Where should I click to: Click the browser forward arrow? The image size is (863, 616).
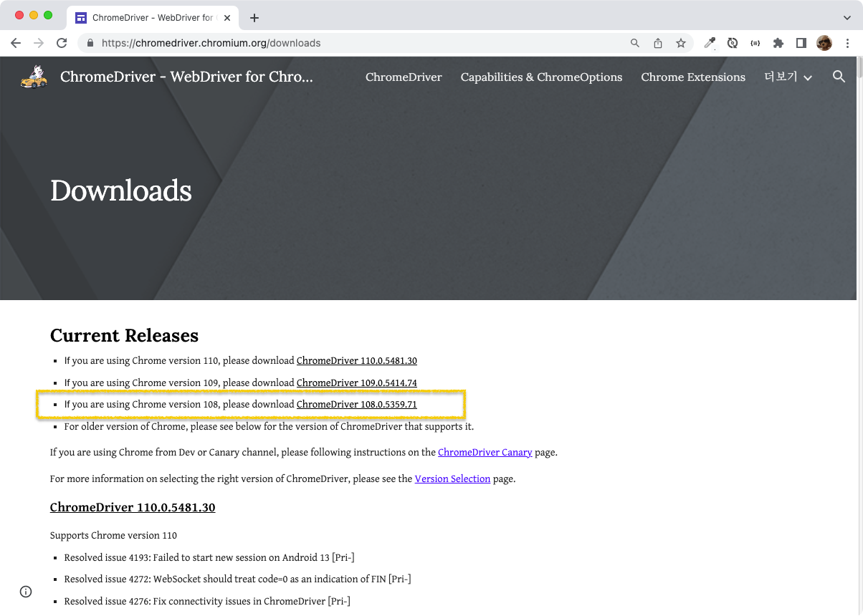point(39,43)
